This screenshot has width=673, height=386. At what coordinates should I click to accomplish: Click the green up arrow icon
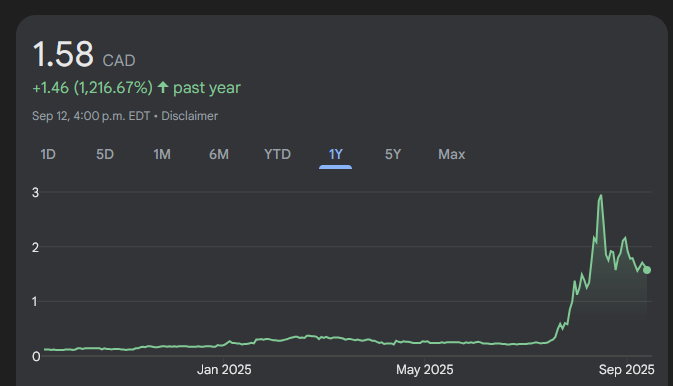(x=163, y=88)
